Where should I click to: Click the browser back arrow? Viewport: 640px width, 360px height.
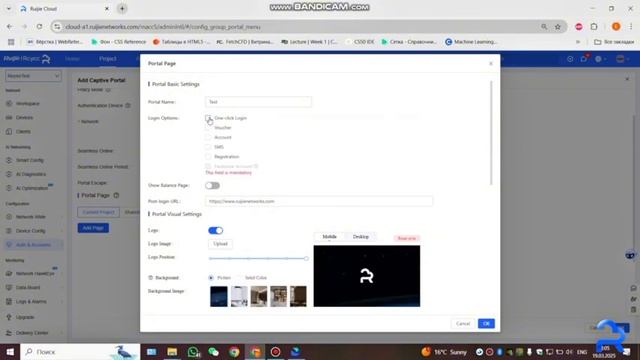coord(9,27)
